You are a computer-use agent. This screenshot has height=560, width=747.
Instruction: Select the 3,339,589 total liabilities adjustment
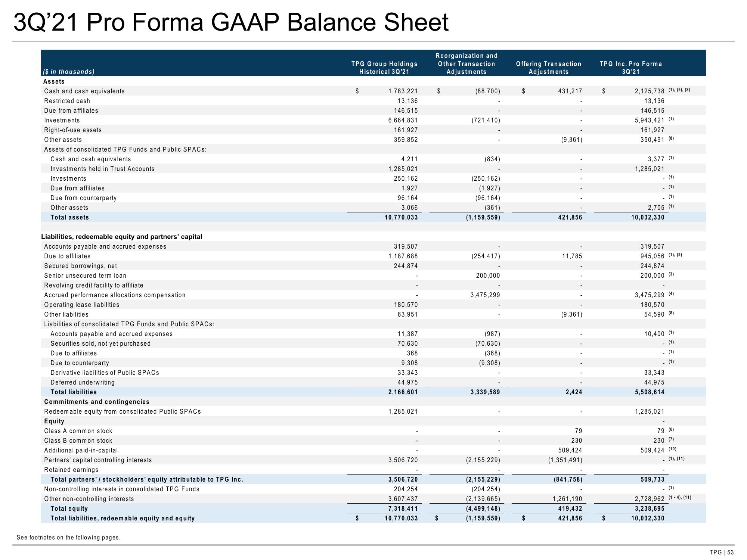pyautogui.click(x=485, y=392)
